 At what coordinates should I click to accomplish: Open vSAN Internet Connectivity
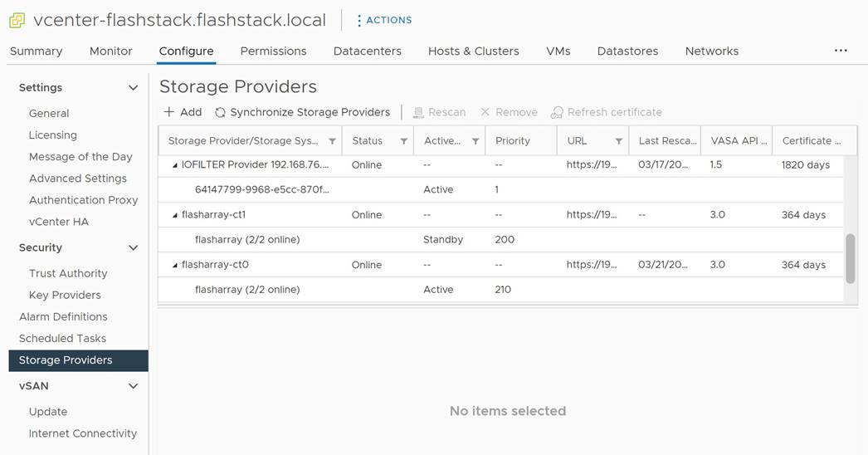point(82,433)
